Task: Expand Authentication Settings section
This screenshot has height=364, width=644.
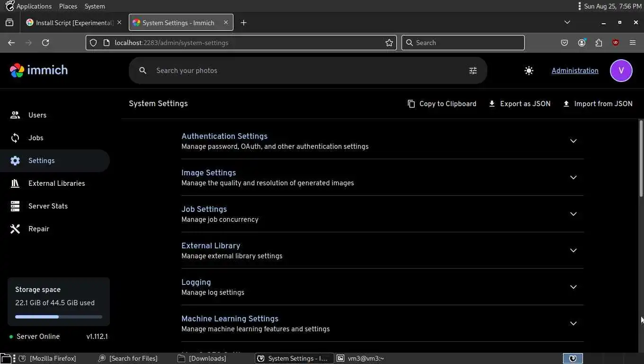Action: [573, 141]
